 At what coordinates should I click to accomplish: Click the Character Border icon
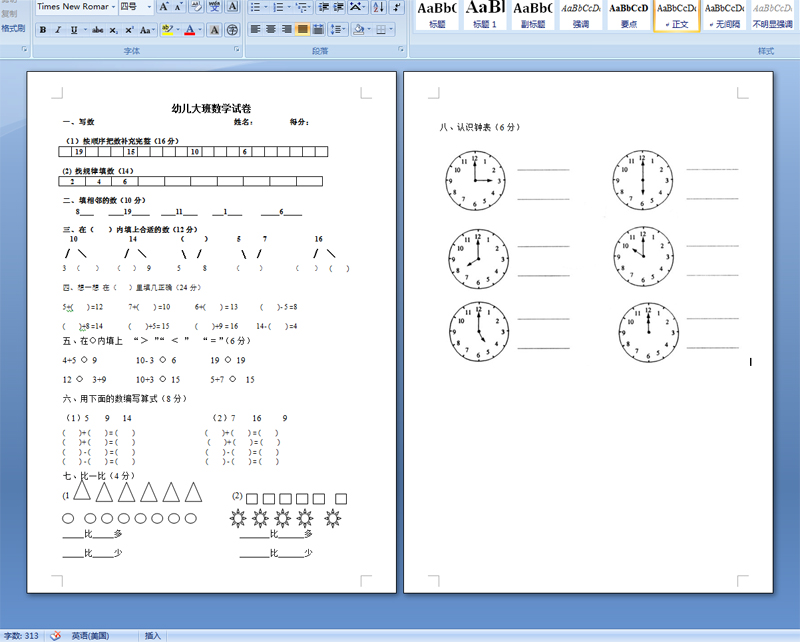click(233, 7)
